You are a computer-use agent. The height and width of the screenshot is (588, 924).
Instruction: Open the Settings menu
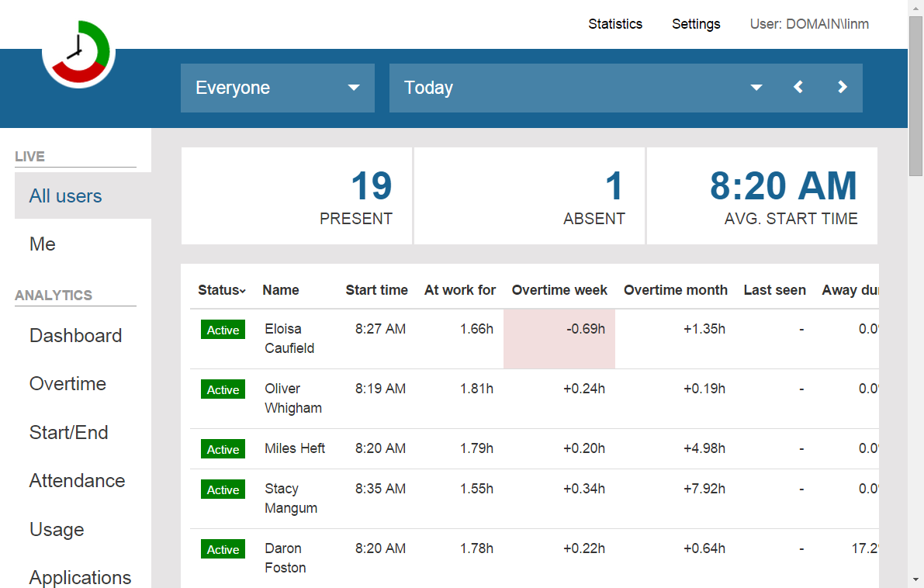(x=696, y=24)
